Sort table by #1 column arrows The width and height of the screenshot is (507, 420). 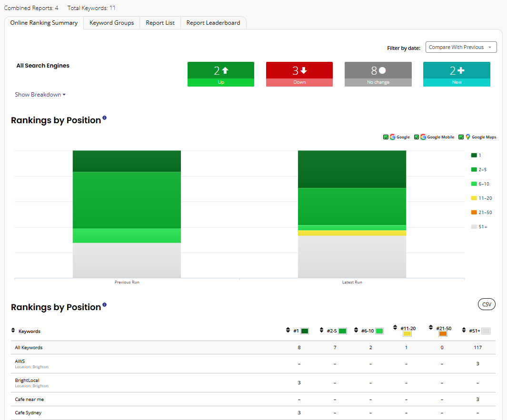point(288,330)
